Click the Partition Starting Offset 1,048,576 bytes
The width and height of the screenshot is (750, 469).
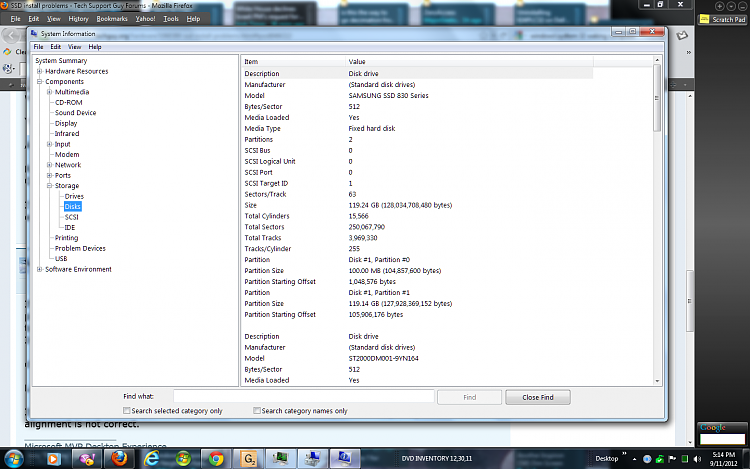coord(372,282)
